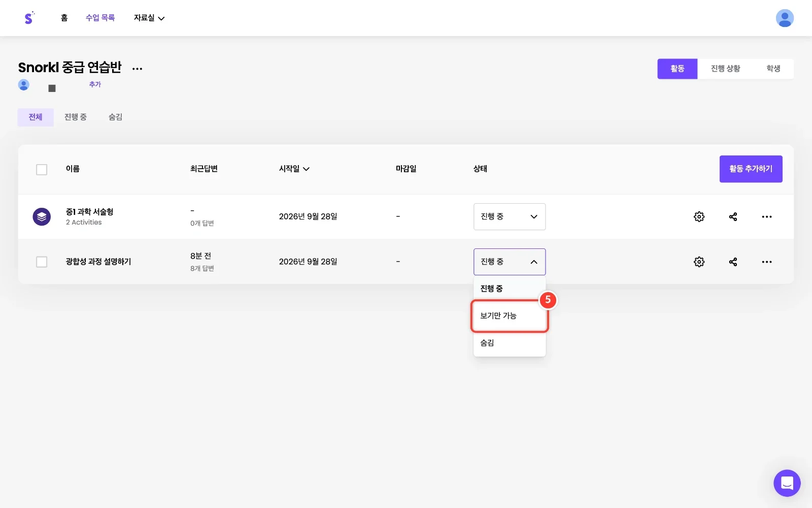
Task: Click 8분 전 recent response text
Action: tap(200, 256)
